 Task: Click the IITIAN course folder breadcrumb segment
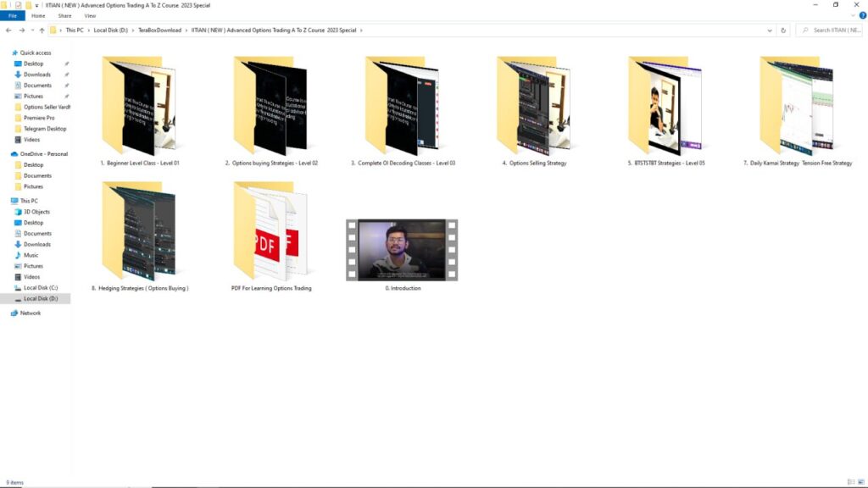point(274,30)
